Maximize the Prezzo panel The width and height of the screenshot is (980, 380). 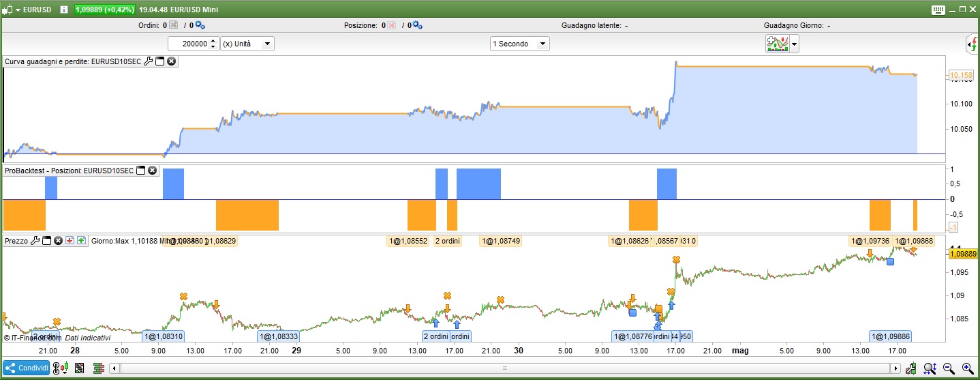click(x=47, y=241)
